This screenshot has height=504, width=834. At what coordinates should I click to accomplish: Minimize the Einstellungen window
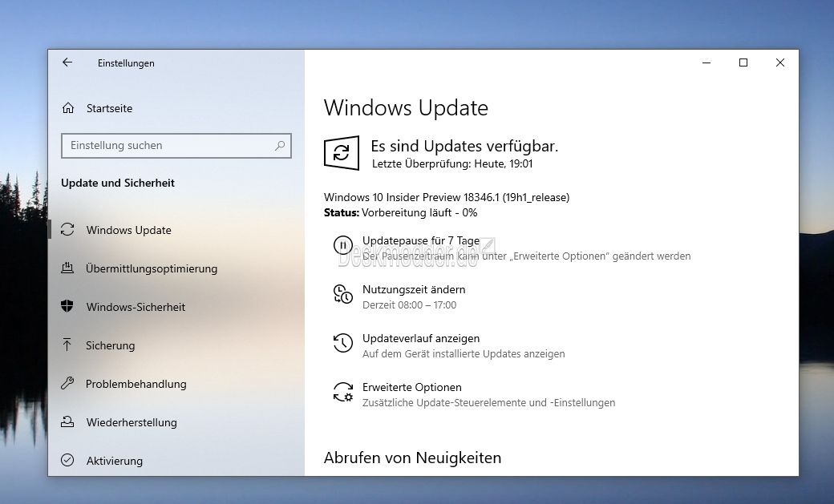coord(706,62)
